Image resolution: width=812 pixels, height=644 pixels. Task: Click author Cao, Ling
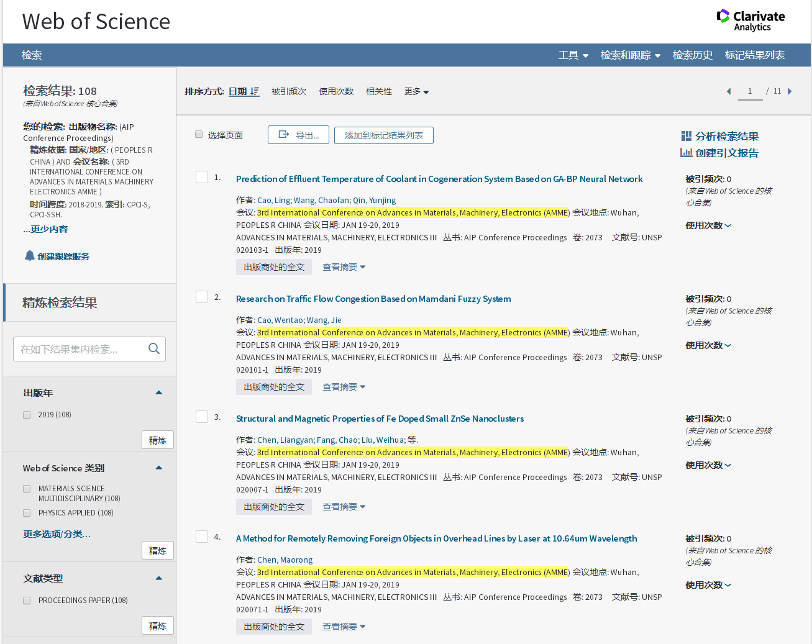coord(274,200)
